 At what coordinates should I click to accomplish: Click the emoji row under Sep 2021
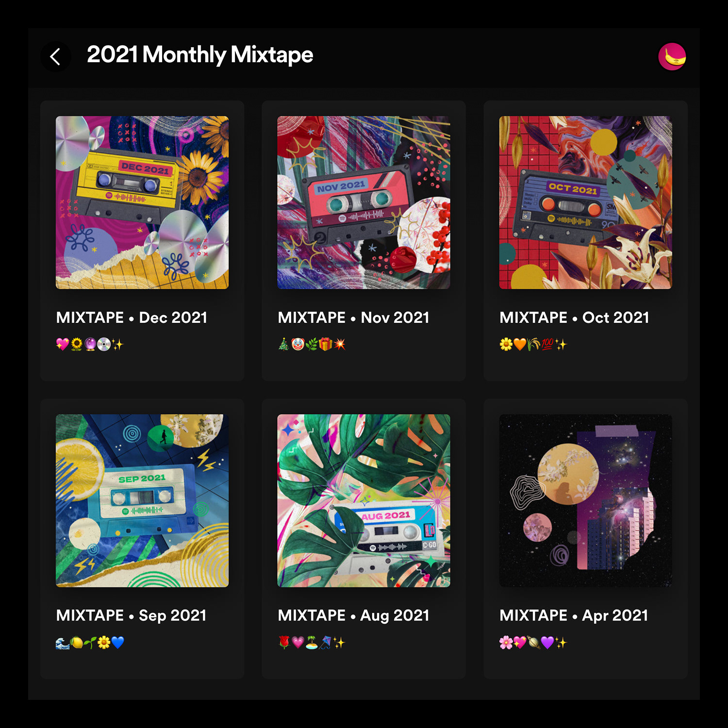(90, 643)
